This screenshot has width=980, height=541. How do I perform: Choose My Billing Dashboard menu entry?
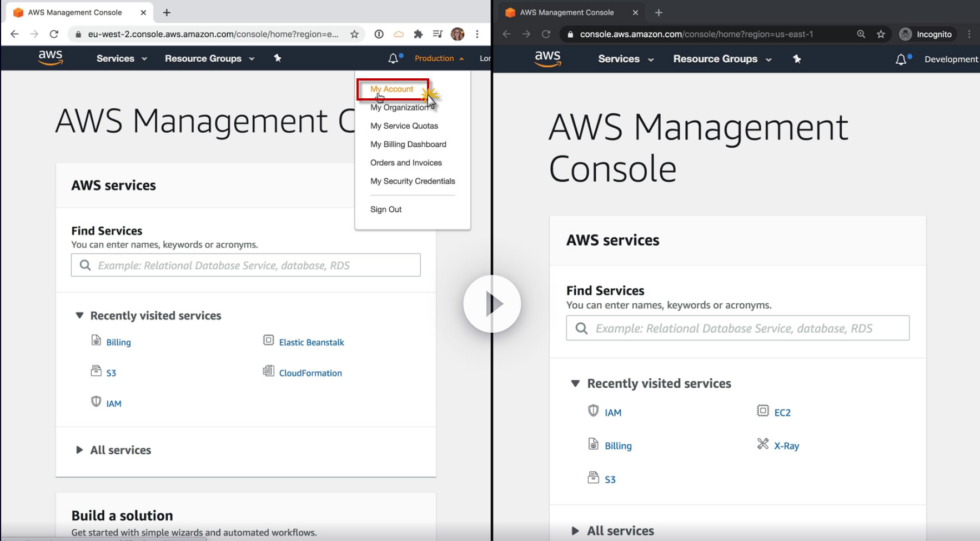pyautogui.click(x=408, y=144)
